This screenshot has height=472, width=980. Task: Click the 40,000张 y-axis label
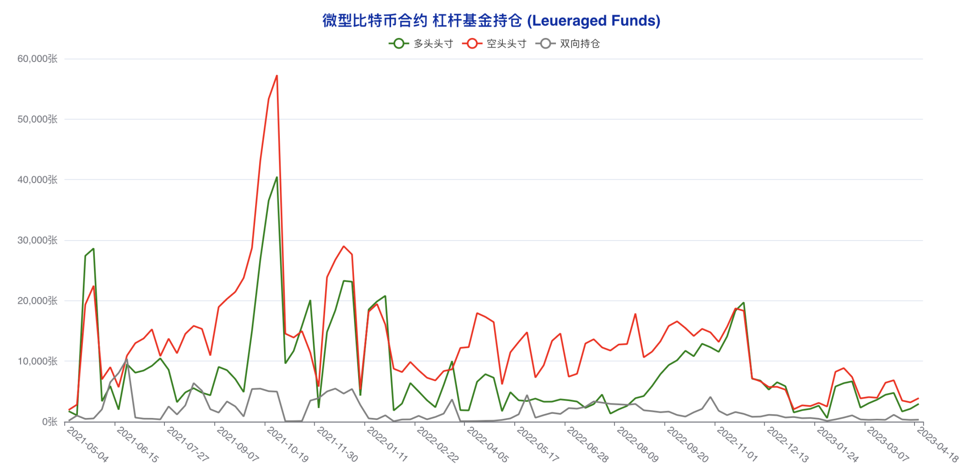click(x=38, y=180)
